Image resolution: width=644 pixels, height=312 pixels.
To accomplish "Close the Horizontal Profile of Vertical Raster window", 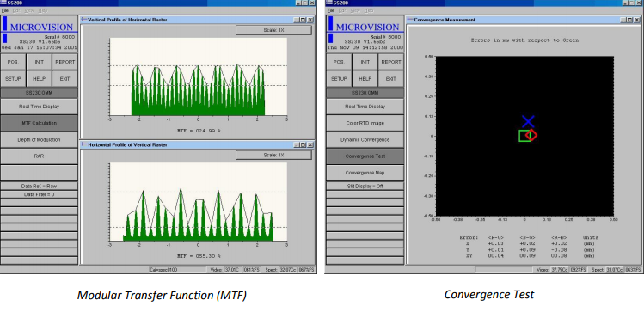I will [310, 144].
